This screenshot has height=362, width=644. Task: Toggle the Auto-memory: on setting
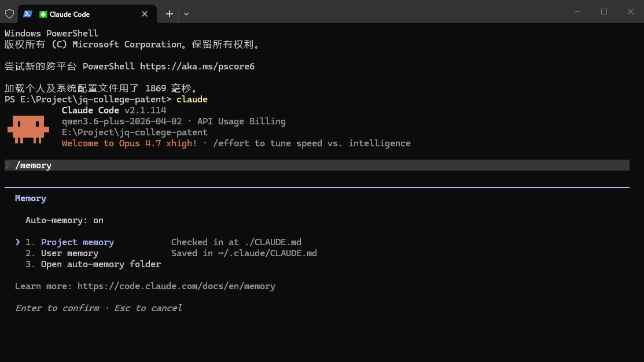click(x=64, y=220)
